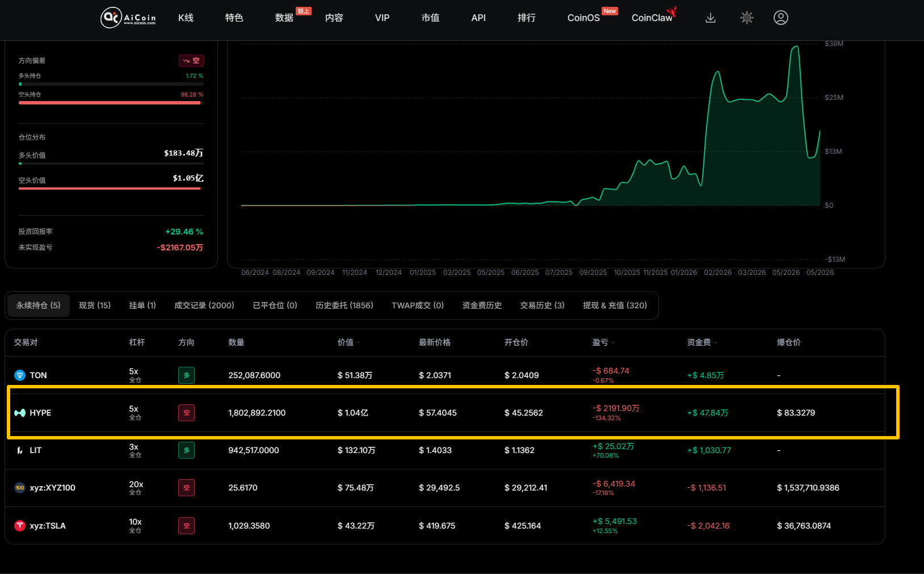Click the short direction badge in HYPE row
The image size is (924, 574).
pyautogui.click(x=186, y=413)
